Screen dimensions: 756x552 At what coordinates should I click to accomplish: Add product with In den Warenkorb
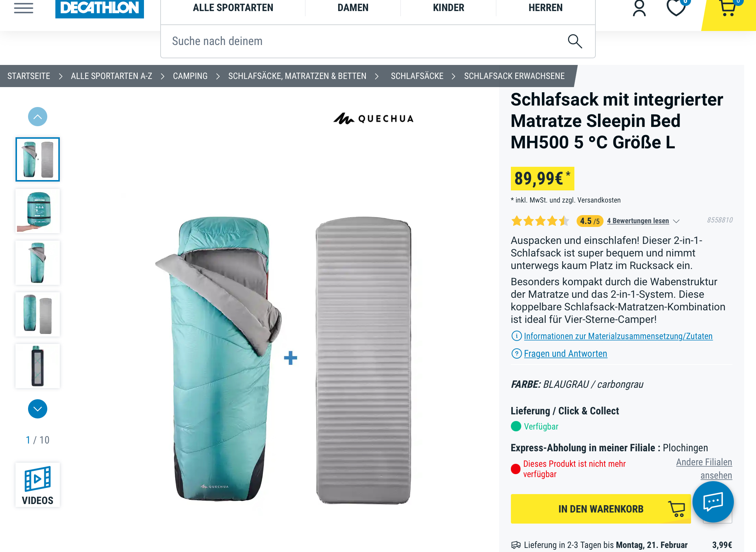[601, 509]
